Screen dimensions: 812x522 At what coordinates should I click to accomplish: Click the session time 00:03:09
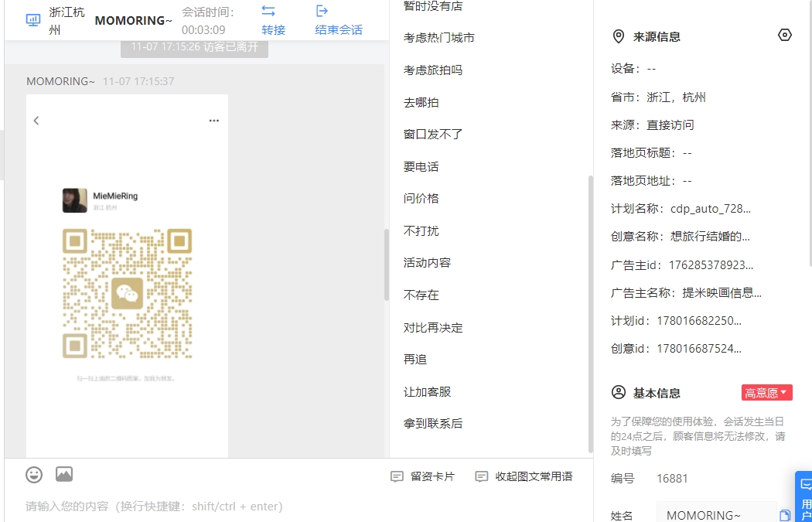click(x=203, y=30)
